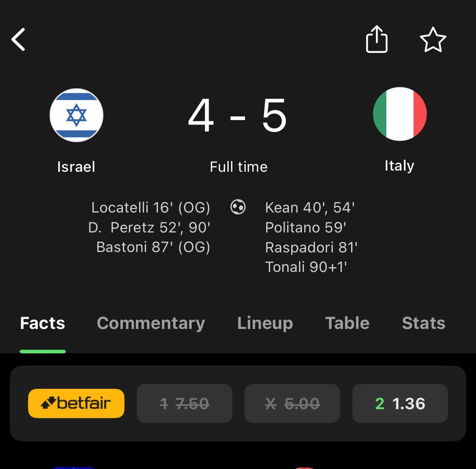Choose the away win 1.36 odds
Image resolution: width=476 pixels, height=469 pixels.
click(400, 403)
